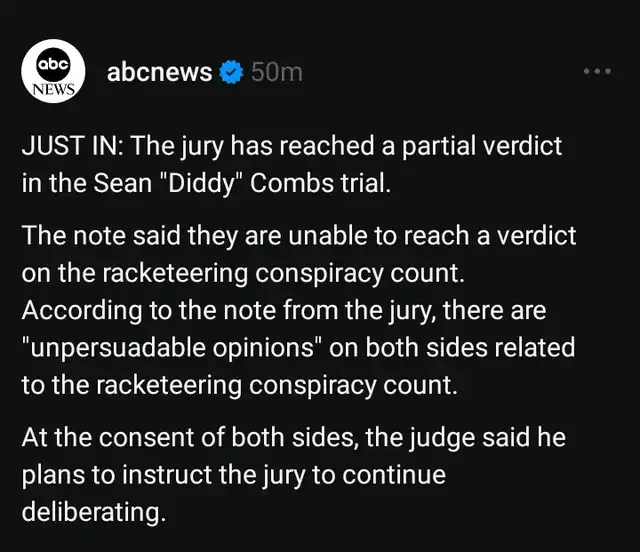Screen dimensions: 640x552
Task: Open the paragraph beginning "At the consent"
Action: point(294,474)
